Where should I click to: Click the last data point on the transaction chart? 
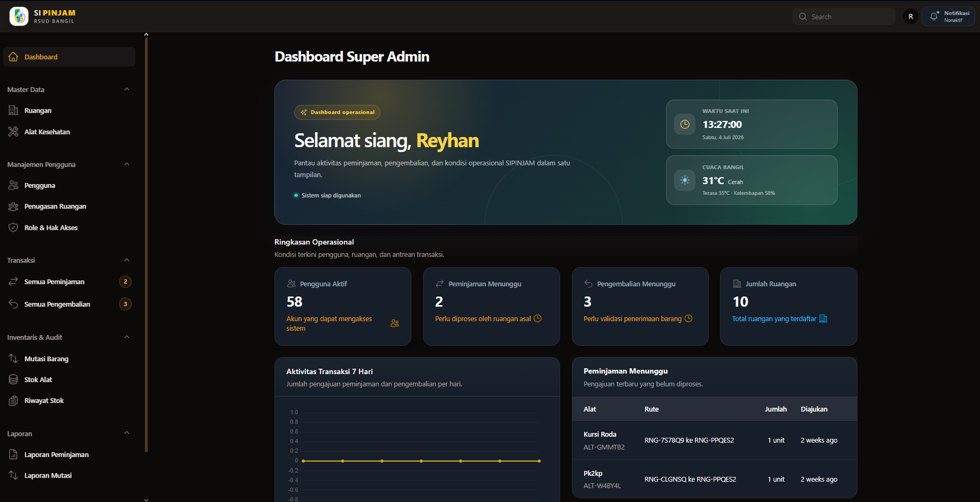tap(539, 461)
